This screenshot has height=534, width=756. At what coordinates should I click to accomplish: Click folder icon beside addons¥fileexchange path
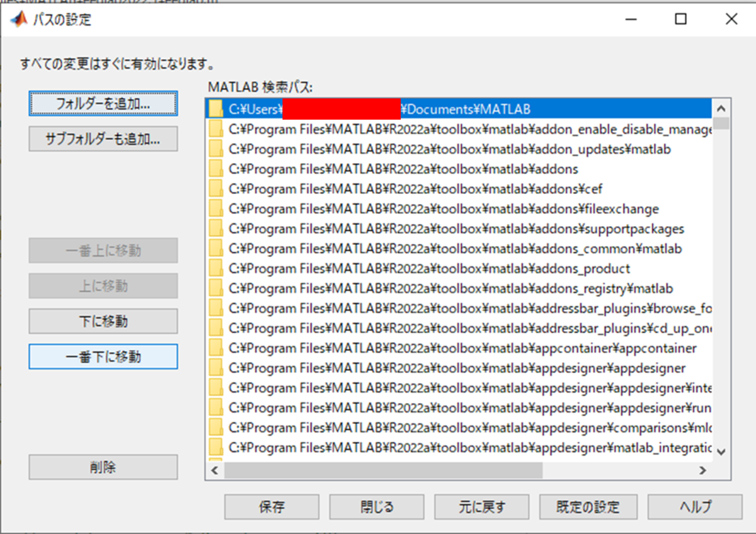coord(216,209)
